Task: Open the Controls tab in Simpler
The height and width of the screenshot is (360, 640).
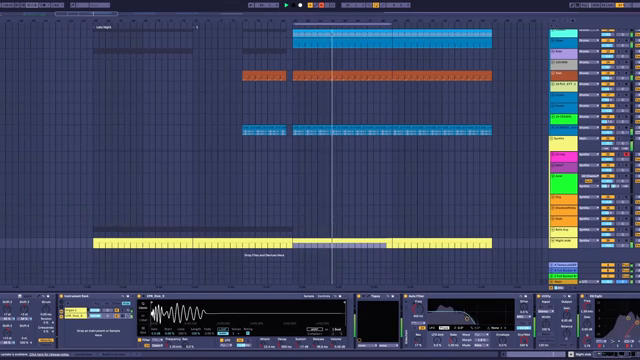Action: pos(324,296)
